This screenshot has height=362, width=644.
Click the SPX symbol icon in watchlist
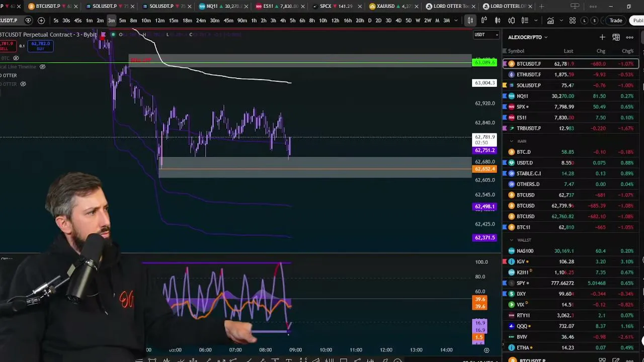click(511, 107)
